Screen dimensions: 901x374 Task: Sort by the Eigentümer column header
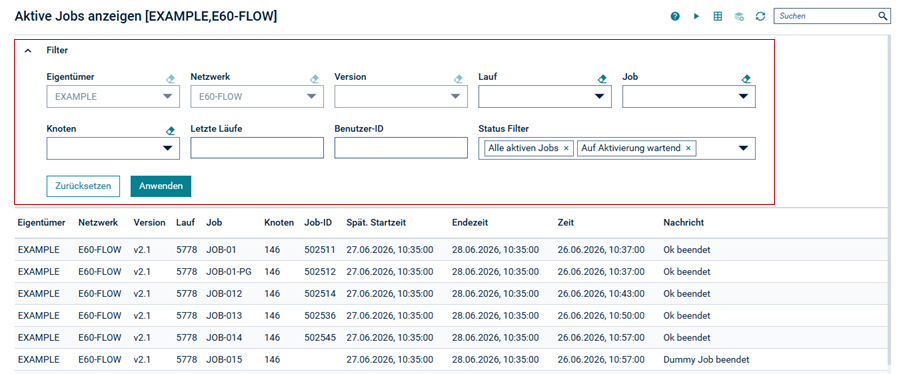point(41,222)
